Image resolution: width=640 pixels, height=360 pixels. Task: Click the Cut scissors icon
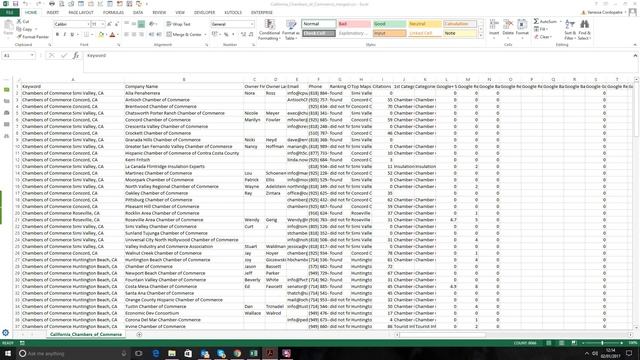coord(19,21)
